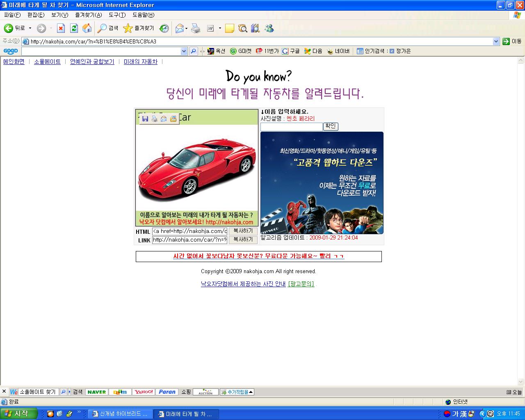Open the Word edit dropdown arrow
Viewport: 525px width, 420px height.
coord(220,28)
